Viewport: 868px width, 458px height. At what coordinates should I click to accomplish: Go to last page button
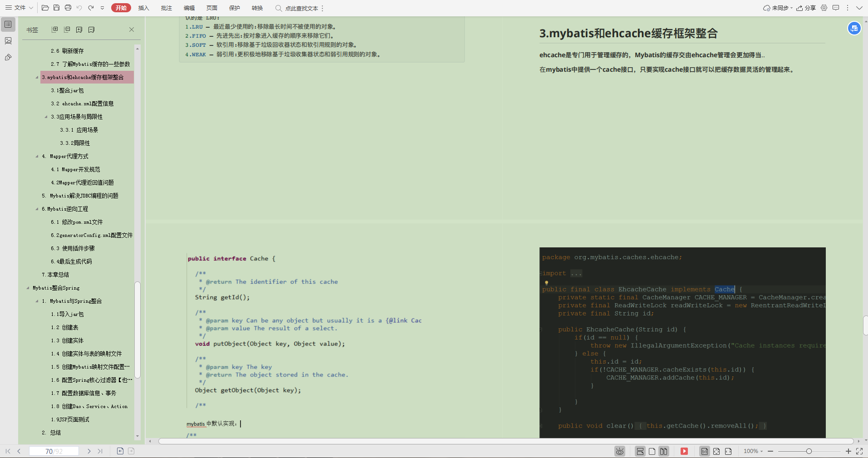pos(100,451)
